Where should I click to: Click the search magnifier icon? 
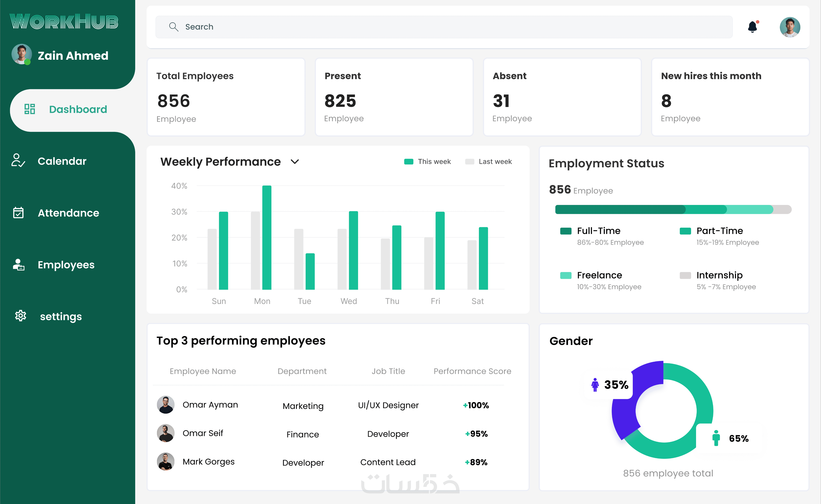point(173,27)
